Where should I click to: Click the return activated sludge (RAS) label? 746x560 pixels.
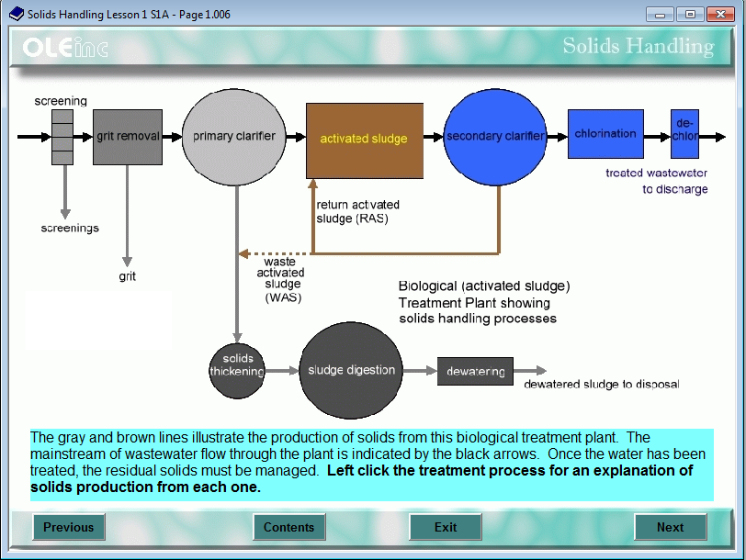pos(357,210)
